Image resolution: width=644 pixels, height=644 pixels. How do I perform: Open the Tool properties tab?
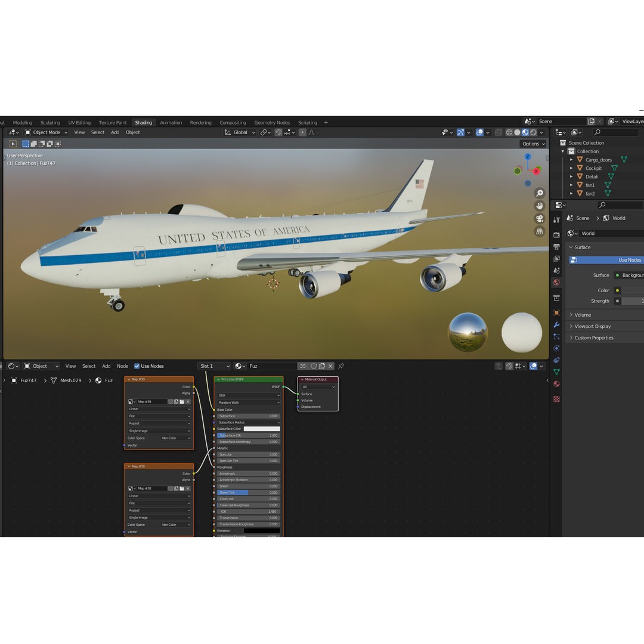[x=556, y=219]
